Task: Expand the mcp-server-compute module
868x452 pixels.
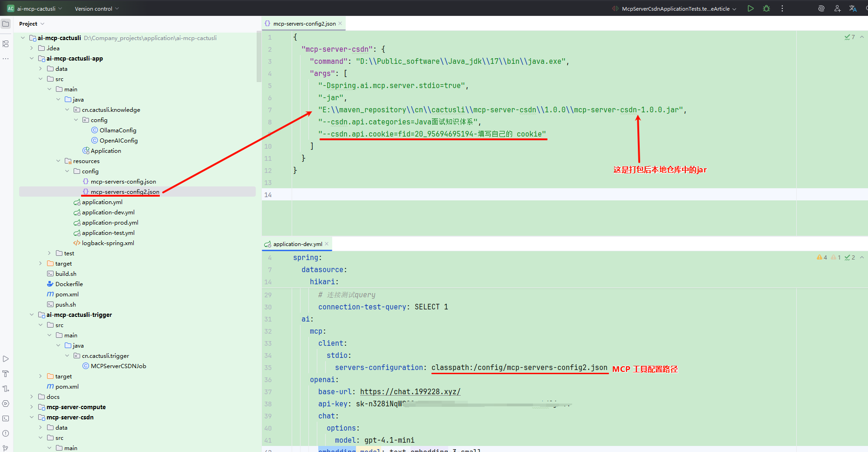Action: click(x=32, y=407)
